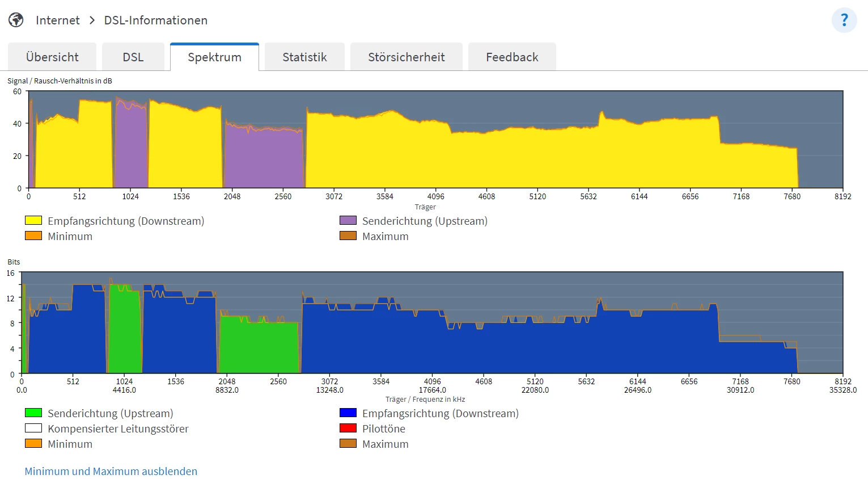Click the breadcrumb chevron after Internet
The width and height of the screenshot is (868, 479).
coord(92,20)
